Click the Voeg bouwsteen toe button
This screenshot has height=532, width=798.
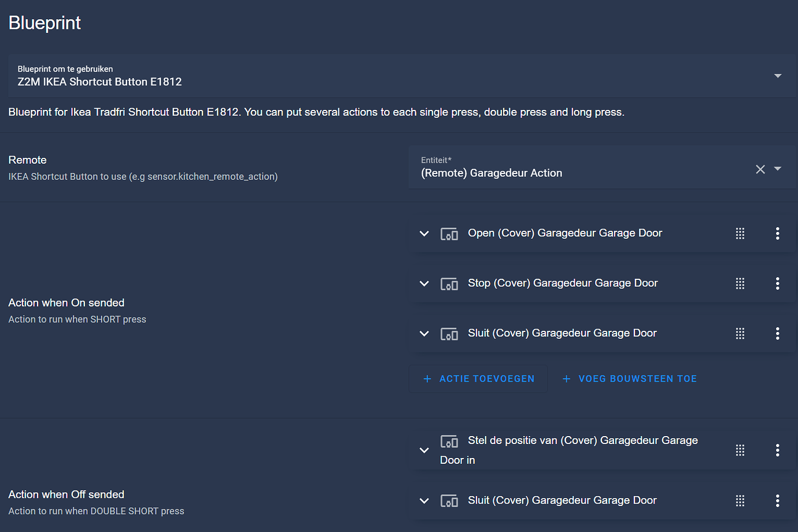click(629, 379)
